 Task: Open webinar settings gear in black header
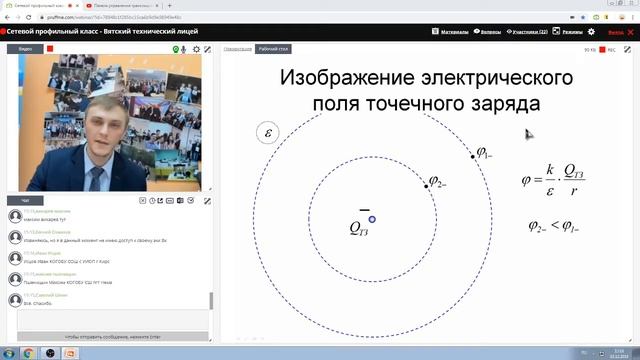click(591, 32)
